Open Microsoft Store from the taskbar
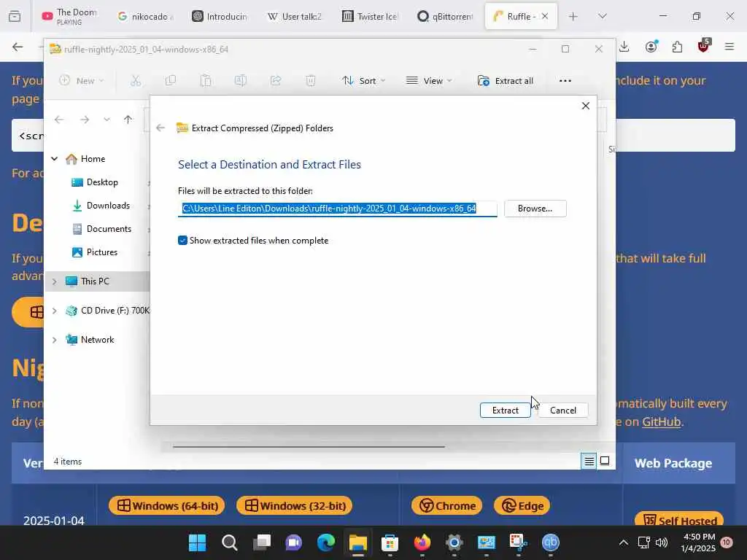This screenshot has height=560, width=747. click(390, 542)
